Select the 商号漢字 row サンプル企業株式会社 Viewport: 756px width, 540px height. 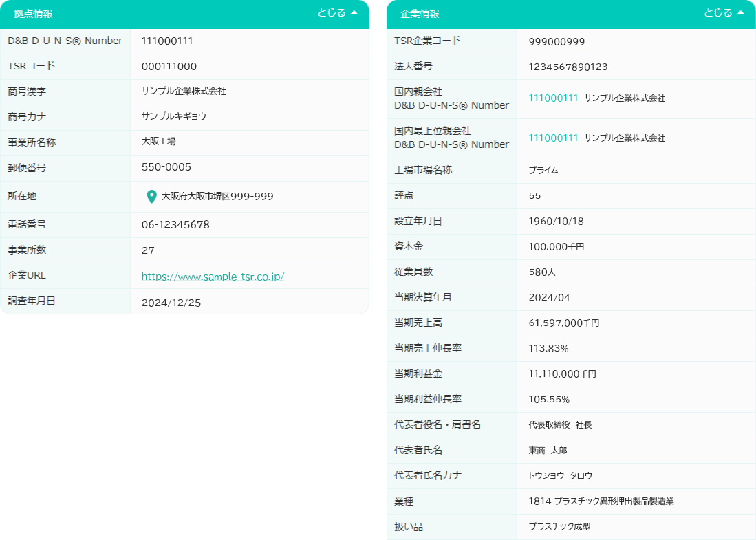coord(186,91)
